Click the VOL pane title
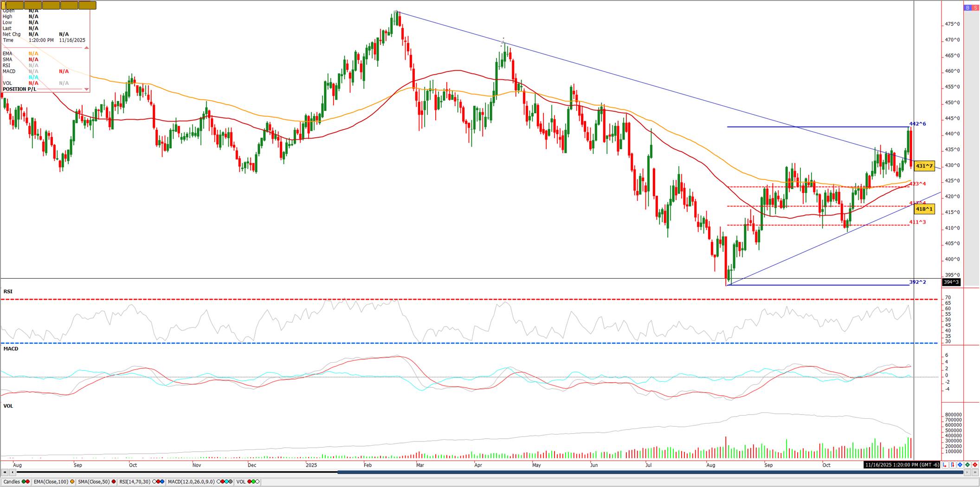This screenshot has width=980, height=487. click(8, 406)
